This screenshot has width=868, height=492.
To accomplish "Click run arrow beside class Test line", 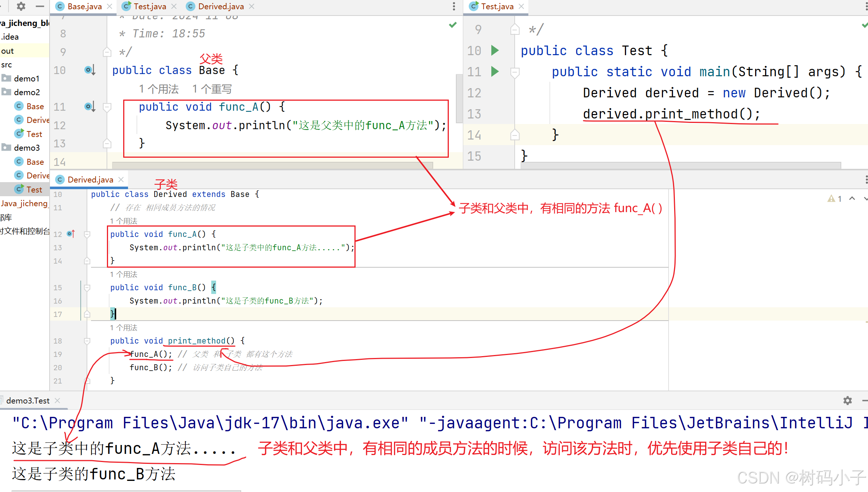I will [x=495, y=50].
